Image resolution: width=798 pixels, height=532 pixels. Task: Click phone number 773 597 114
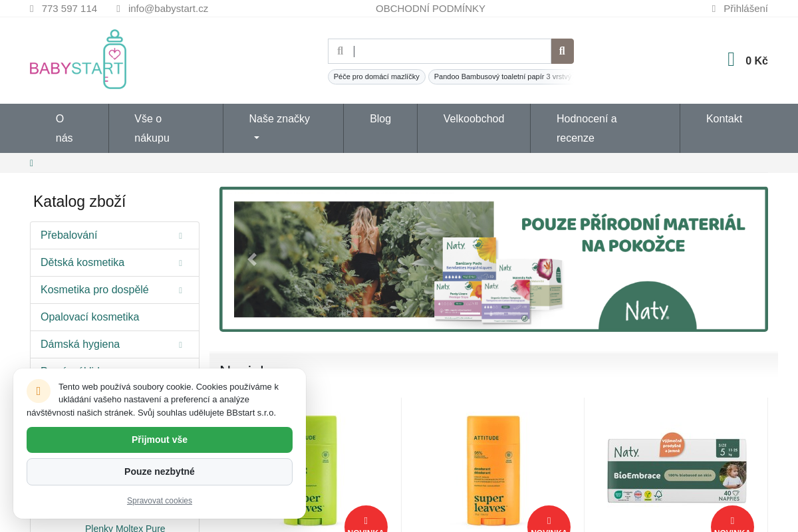(69, 9)
